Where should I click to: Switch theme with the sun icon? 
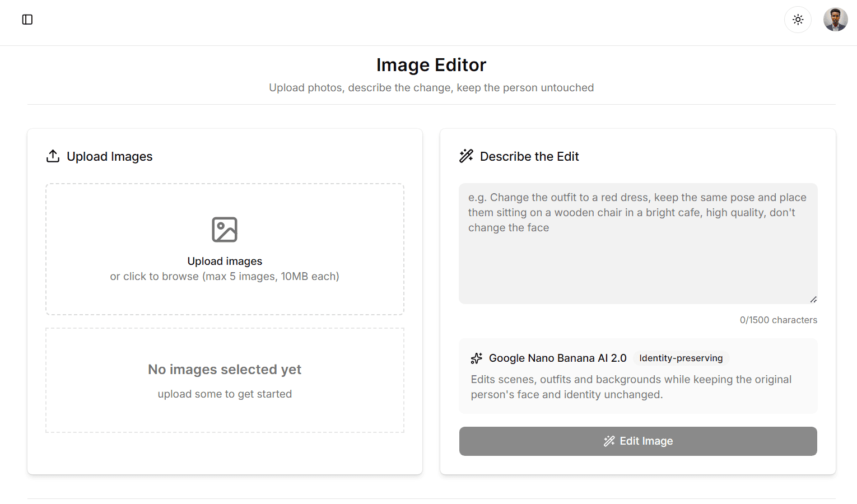pos(798,20)
